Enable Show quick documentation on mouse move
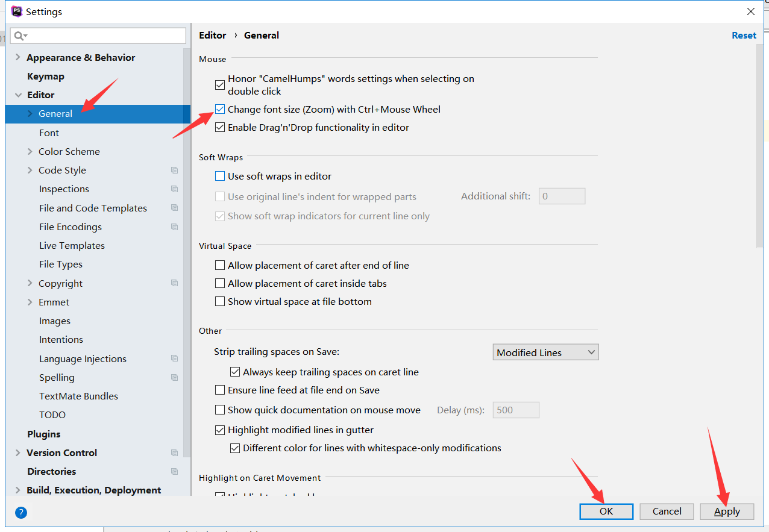Screen dimensions: 769x532 (x=220, y=410)
